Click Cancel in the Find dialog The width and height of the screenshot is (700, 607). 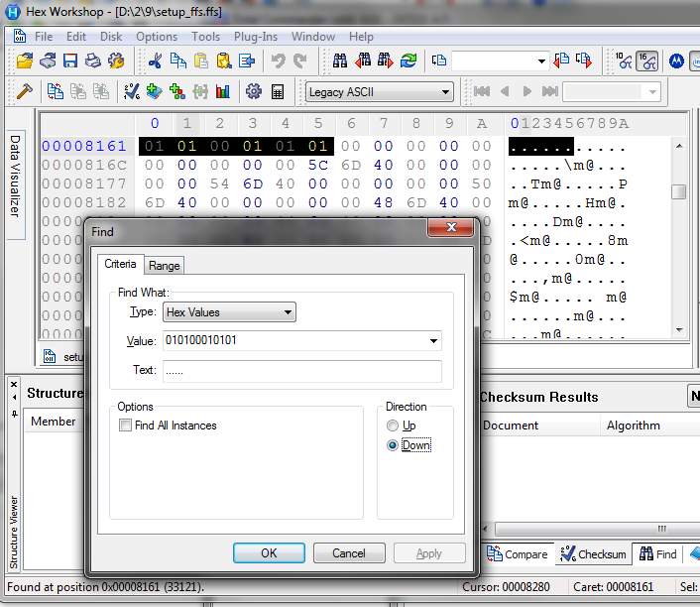point(349,553)
